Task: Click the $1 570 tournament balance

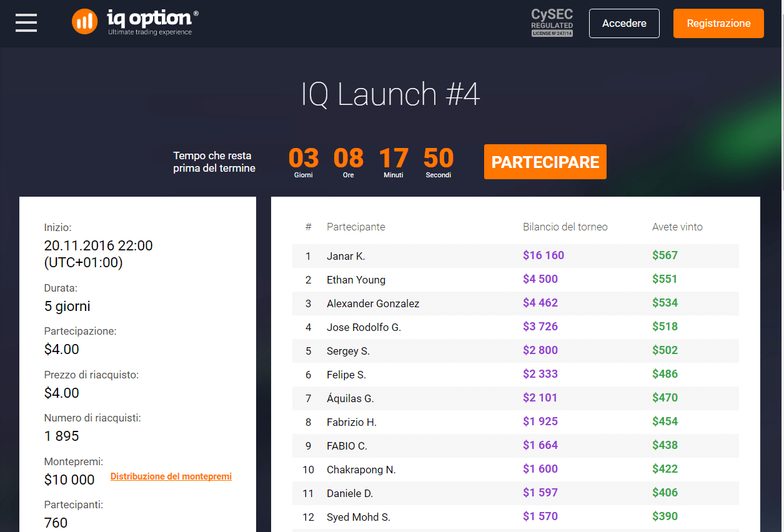Action: coord(540,516)
